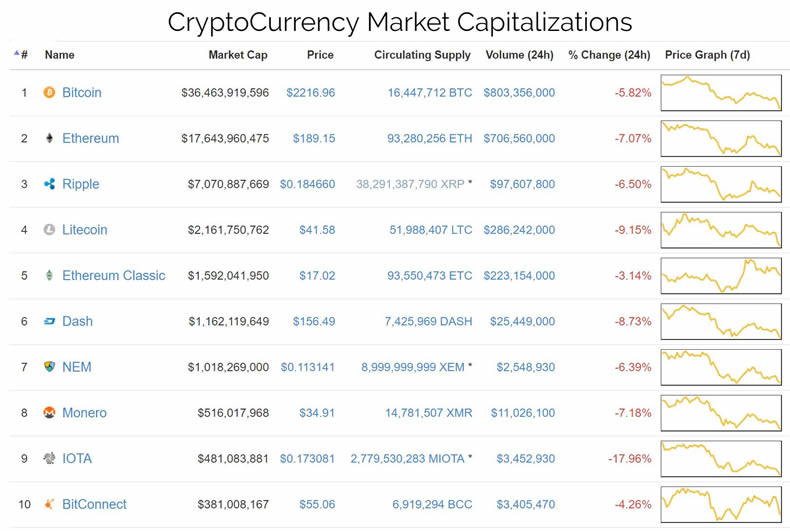Open Bitcoin price link $2216.96
The height and width of the screenshot is (531, 790).
tap(310, 93)
